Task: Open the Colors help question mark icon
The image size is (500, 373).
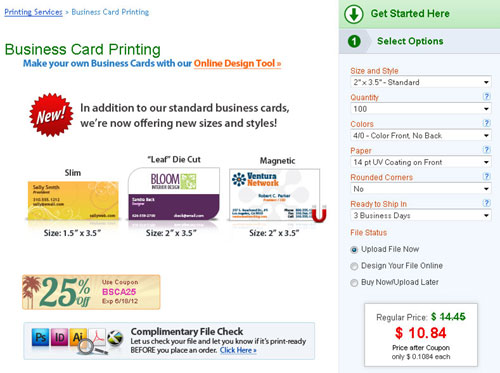Action: click(486, 123)
